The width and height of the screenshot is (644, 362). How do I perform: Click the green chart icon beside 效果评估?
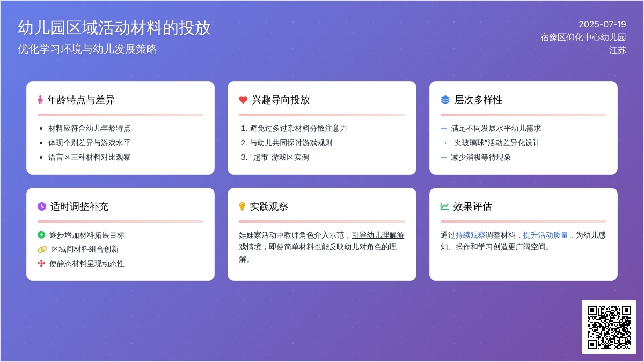click(x=445, y=206)
